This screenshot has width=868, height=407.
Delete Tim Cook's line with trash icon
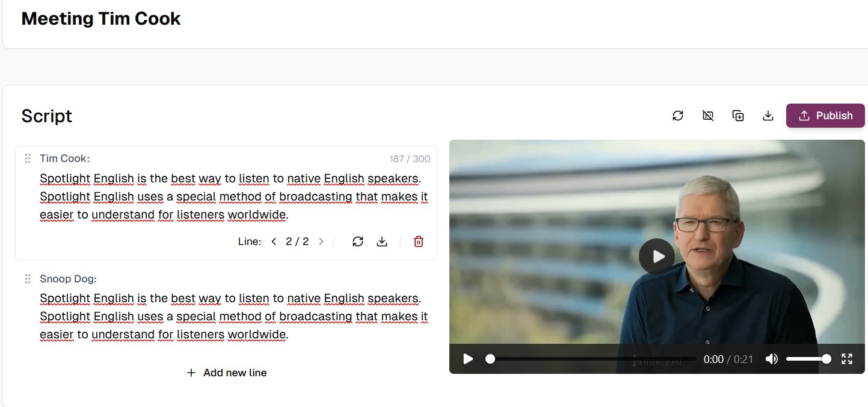pos(419,241)
